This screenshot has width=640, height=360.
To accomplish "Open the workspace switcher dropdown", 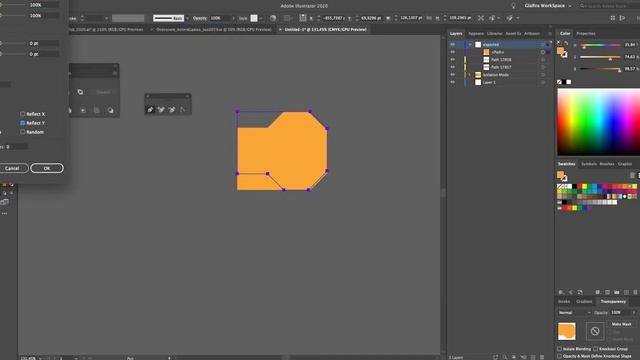I will [548, 6].
